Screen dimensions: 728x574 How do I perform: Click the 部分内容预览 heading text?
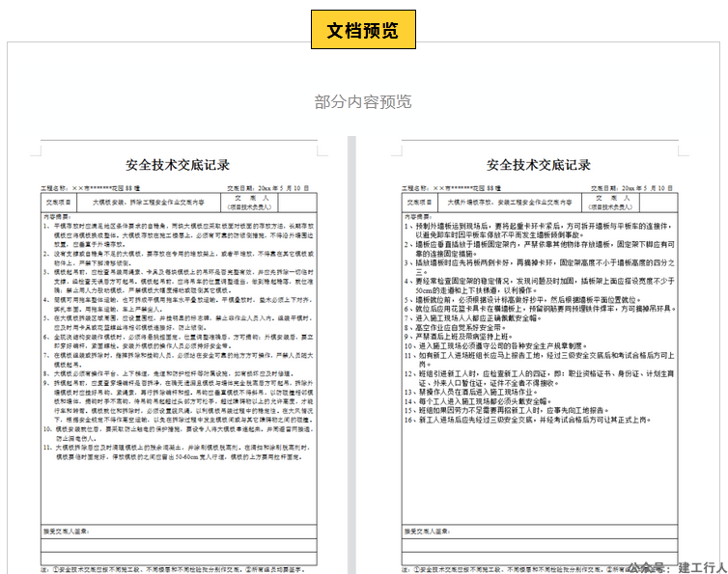tap(363, 101)
